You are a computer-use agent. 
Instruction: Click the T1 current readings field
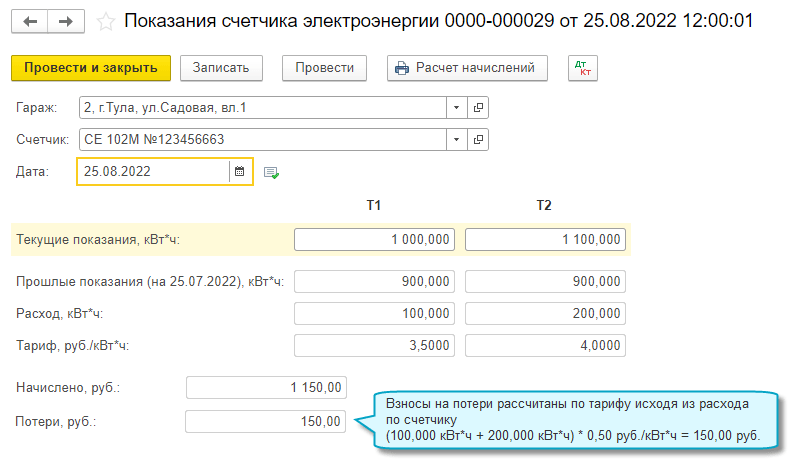[x=375, y=240]
